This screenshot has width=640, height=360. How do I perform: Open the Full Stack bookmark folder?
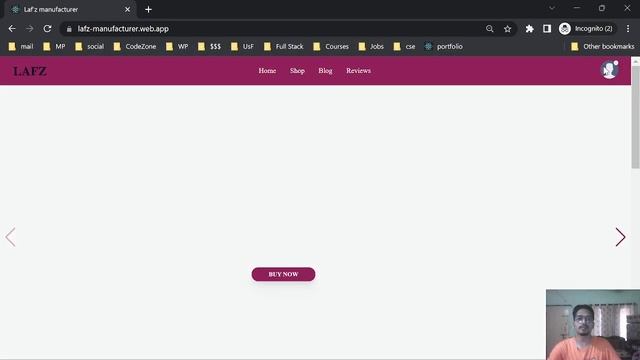(x=284, y=47)
